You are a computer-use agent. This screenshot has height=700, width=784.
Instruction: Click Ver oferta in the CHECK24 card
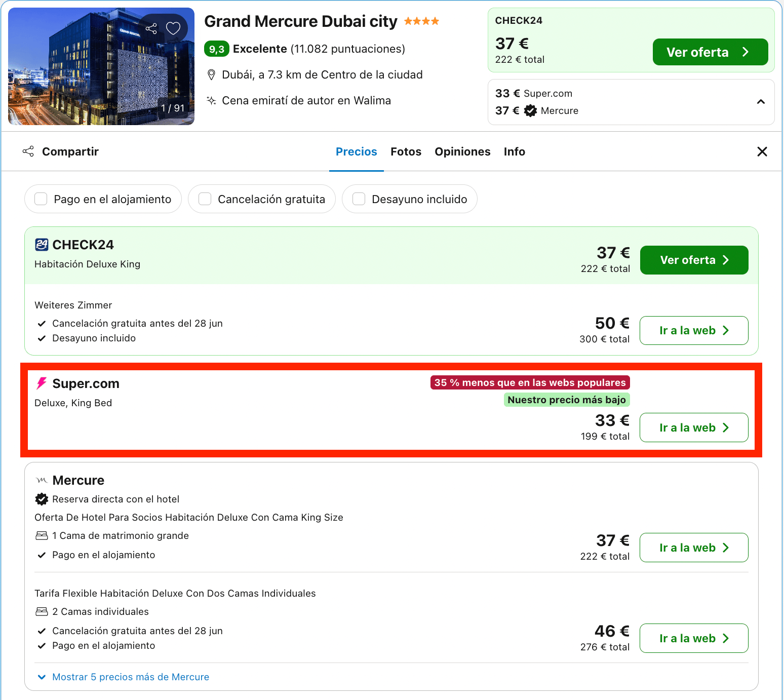pos(694,260)
